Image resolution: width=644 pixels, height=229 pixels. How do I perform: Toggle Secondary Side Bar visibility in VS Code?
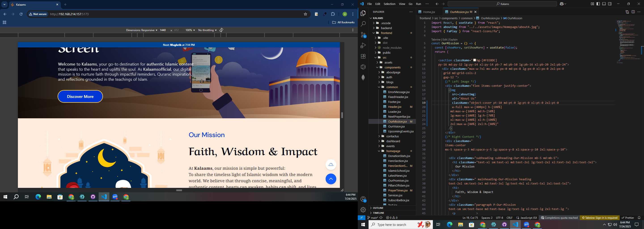point(610,4)
